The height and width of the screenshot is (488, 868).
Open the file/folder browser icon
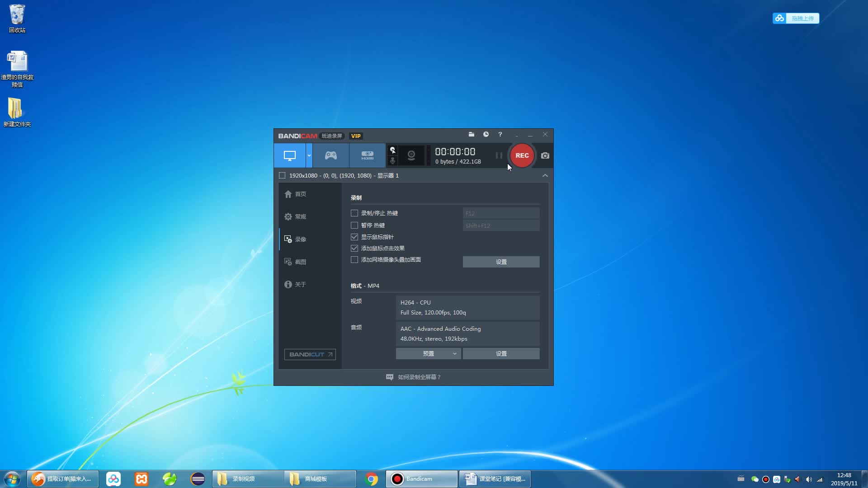point(472,134)
